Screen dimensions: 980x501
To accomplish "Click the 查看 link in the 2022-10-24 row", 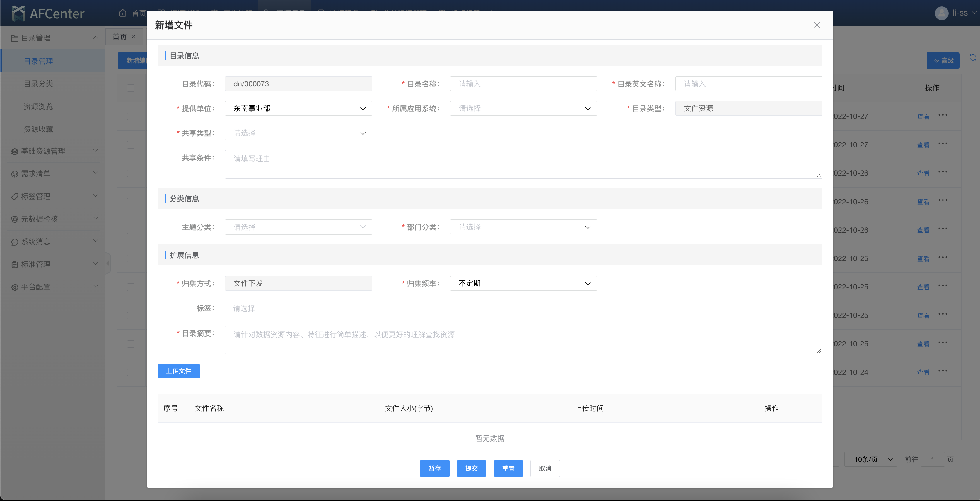I will [x=923, y=373].
